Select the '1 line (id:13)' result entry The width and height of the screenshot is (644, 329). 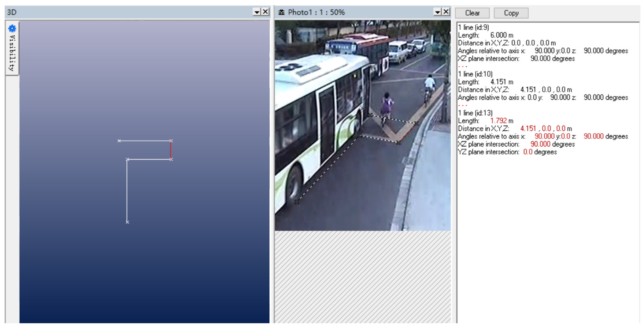pos(475,113)
